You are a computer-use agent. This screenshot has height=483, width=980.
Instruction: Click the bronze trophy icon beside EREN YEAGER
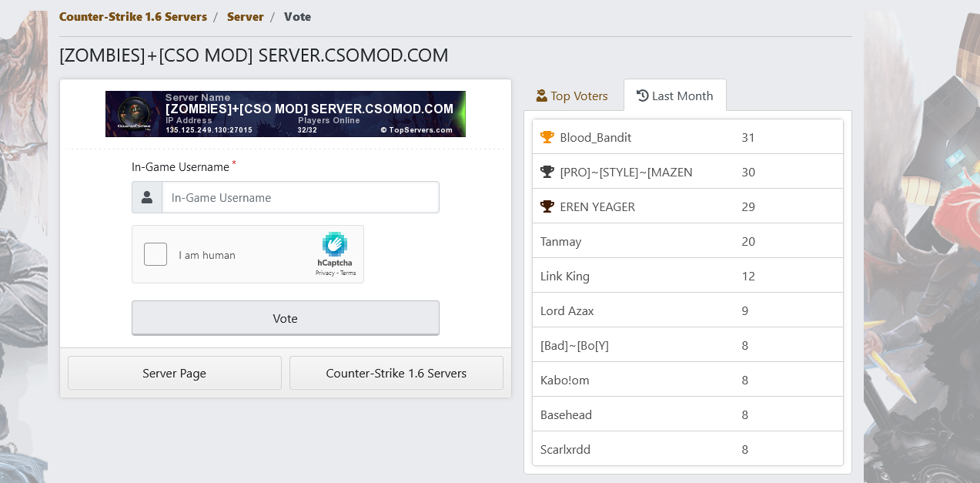coord(547,206)
